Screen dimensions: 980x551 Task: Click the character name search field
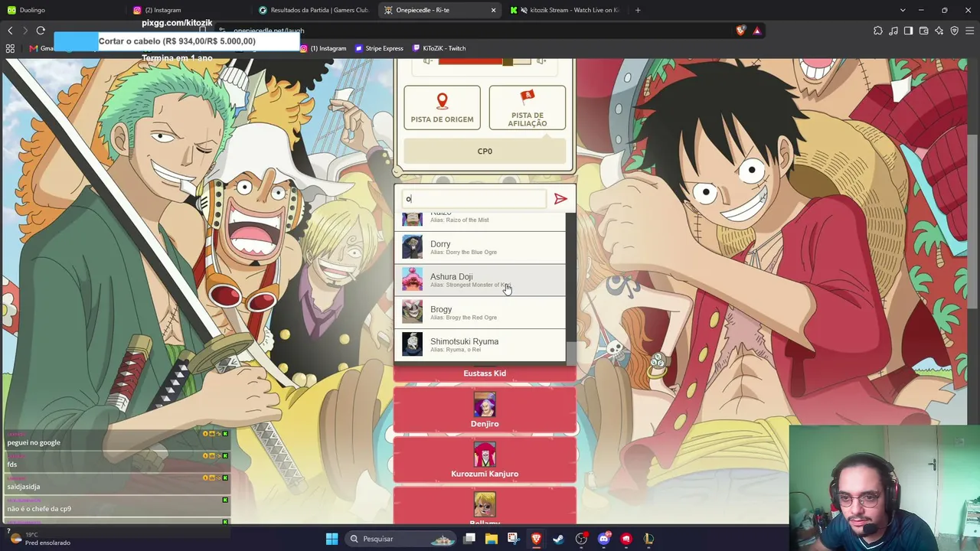pyautogui.click(x=475, y=199)
